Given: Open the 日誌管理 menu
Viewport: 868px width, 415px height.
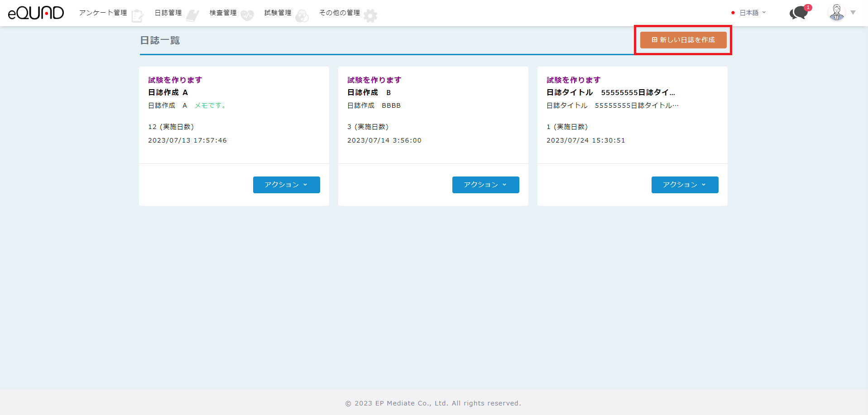Looking at the screenshot, I should pos(168,13).
